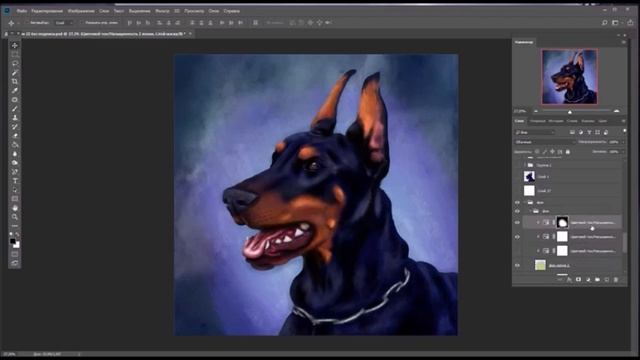Select the Zoom tool in toolbar
This screenshot has width=640, height=360.
[15, 217]
